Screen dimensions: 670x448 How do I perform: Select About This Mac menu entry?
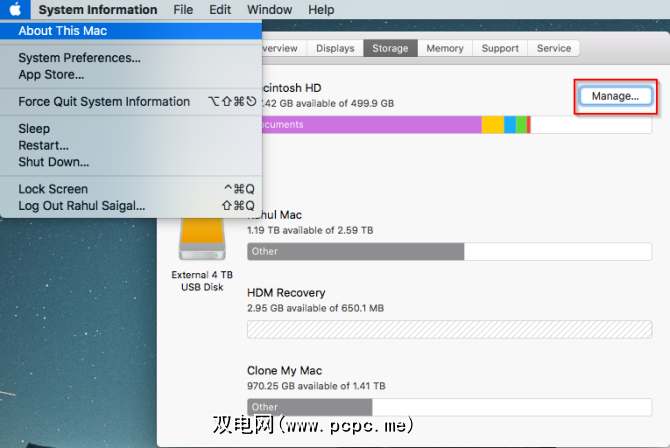(62, 31)
